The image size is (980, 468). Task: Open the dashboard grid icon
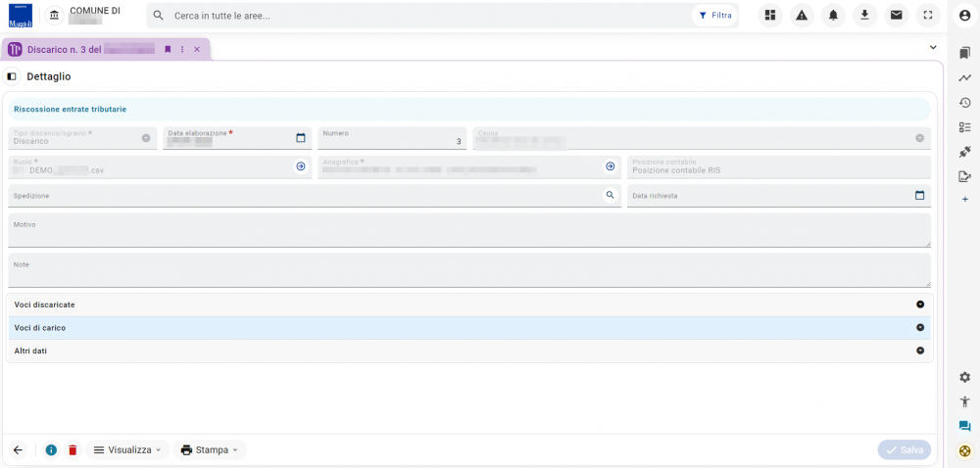(x=770, y=16)
